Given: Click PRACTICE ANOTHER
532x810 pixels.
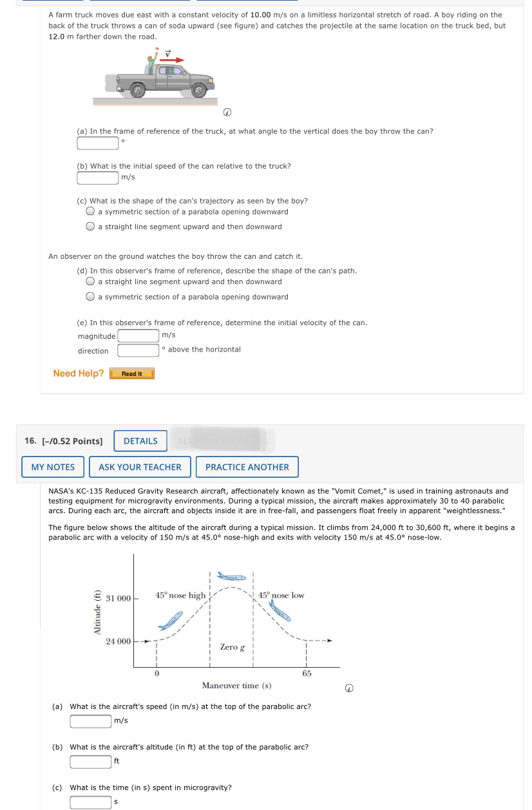Looking at the screenshot, I should point(247,467).
